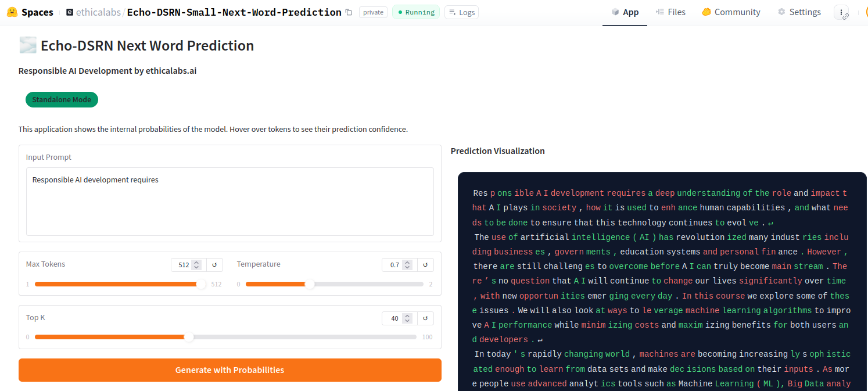
Task: Click the Max Tokens number stepper arrows
Action: pyautogui.click(x=196, y=265)
